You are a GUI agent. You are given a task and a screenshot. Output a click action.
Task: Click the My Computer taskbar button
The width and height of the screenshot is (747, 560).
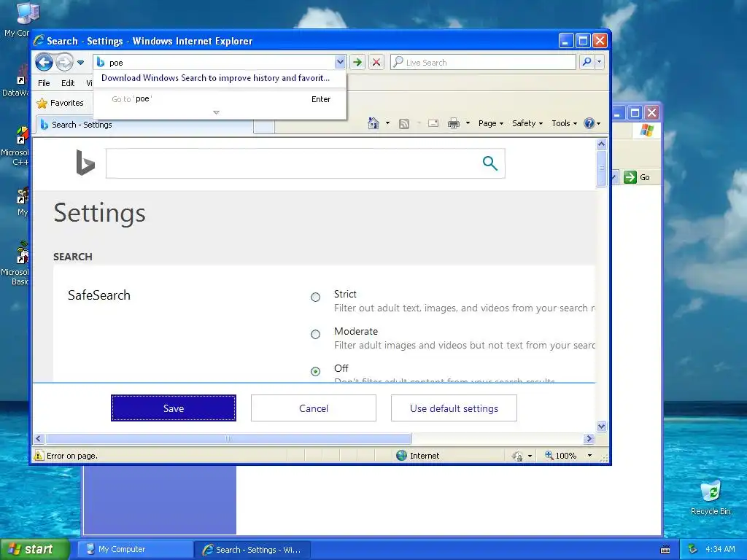point(134,550)
